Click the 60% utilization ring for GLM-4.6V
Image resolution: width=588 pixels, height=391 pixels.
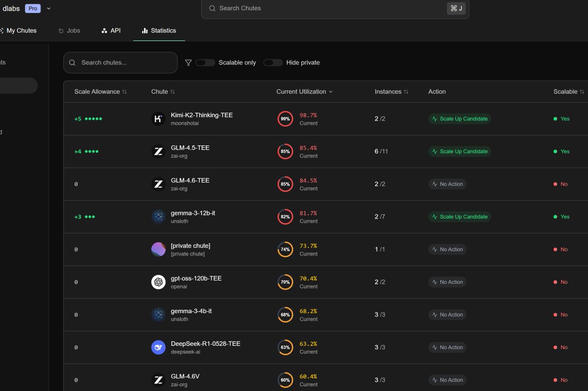pyautogui.click(x=285, y=380)
